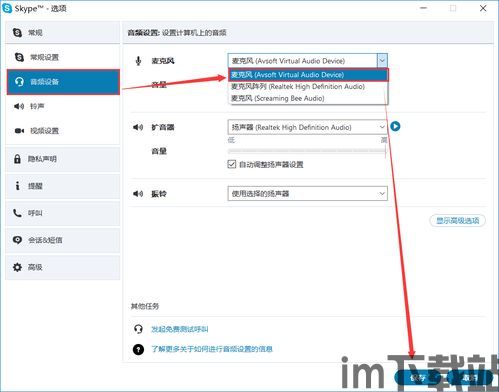499x392 pixels.
Task: Open the 扩音器 speaker device dropdown
Action: click(x=307, y=127)
